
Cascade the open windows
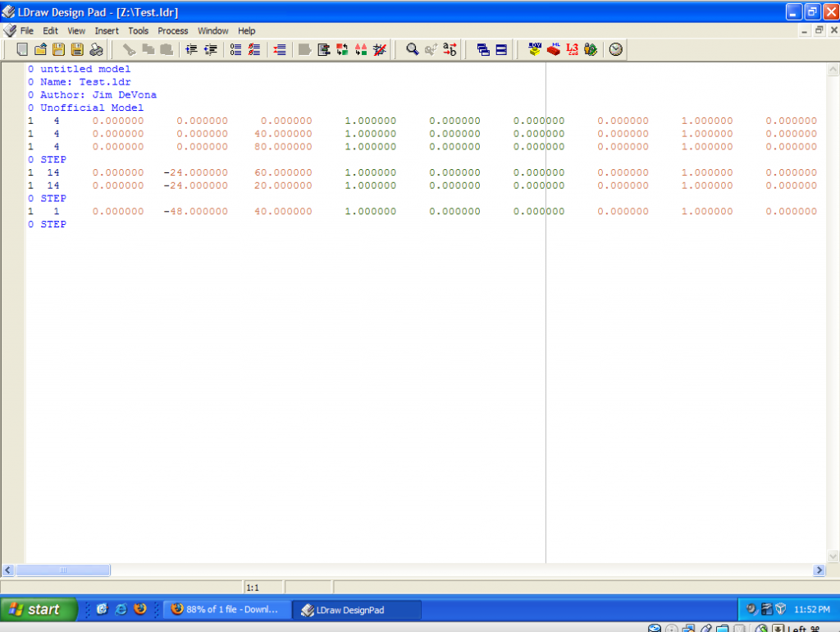click(484, 49)
